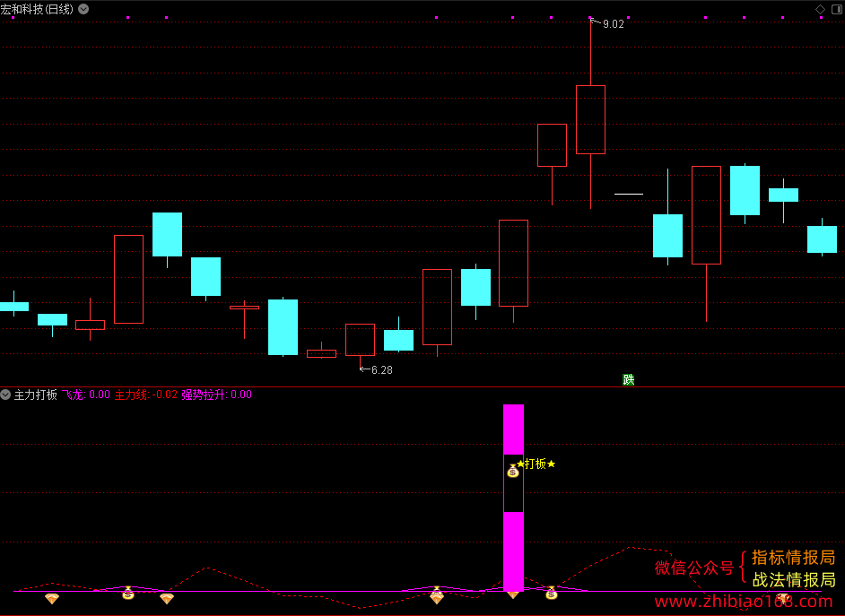The height and width of the screenshot is (616, 845).
Task: Select the 强势拉升: 0.00 indicator value
Action: coord(217,395)
